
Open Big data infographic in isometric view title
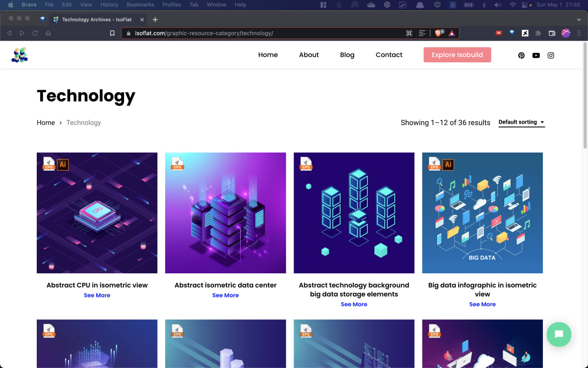coord(482,289)
